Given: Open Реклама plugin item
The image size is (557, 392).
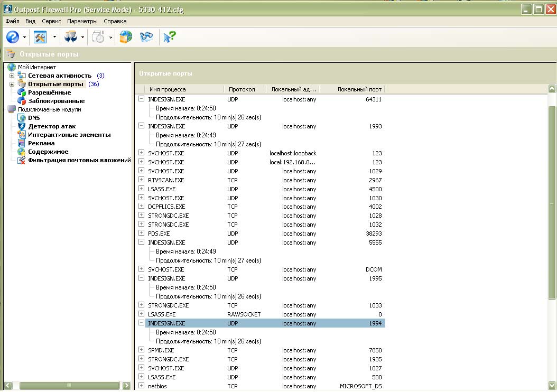Looking at the screenshot, I should click(41, 144).
